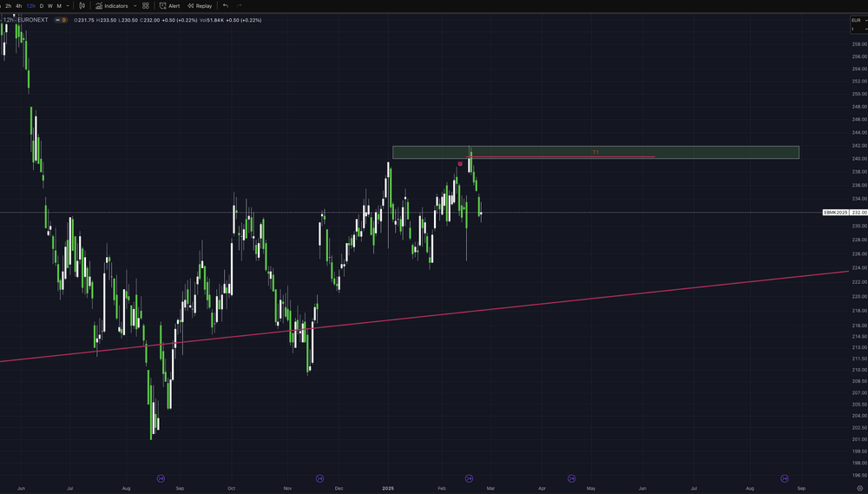This screenshot has width=868, height=494.
Task: Start bar Replay mode
Action: [x=200, y=6]
